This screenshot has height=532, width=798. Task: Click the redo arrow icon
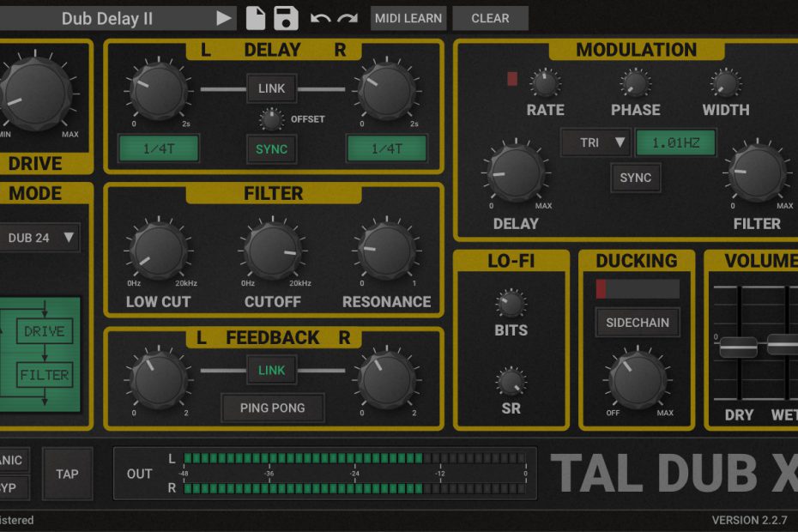(x=348, y=18)
